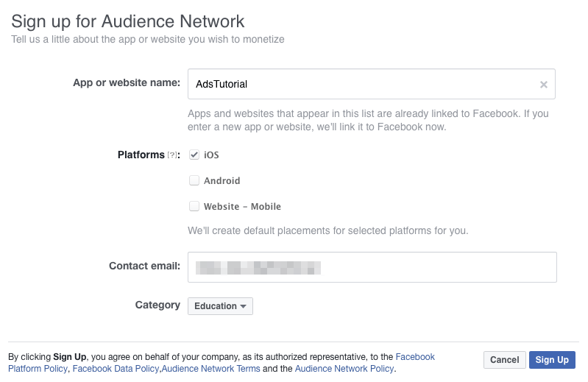Open the Audience Network Terms link
This screenshot has width=588, height=382.
211,369
